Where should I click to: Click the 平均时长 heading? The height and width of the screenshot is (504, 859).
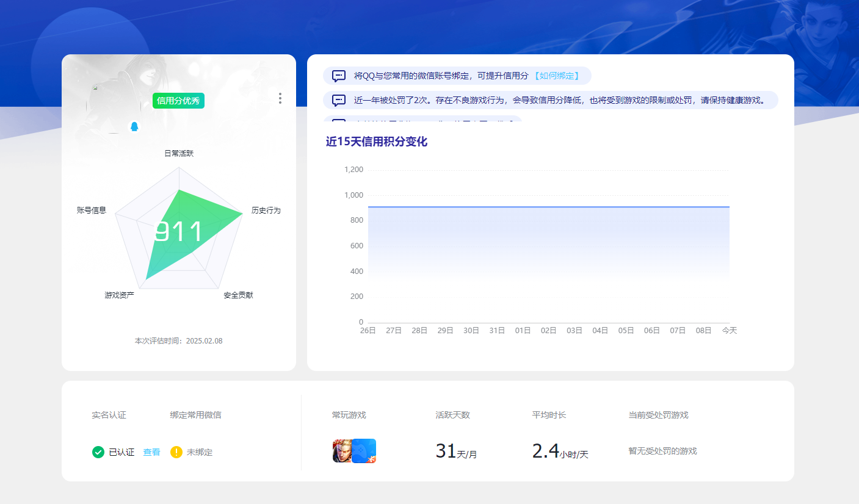click(x=549, y=415)
